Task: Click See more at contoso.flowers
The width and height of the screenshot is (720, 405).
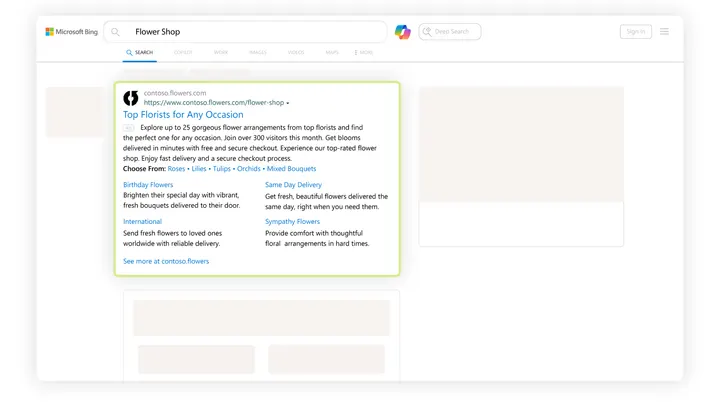Action: click(166, 261)
